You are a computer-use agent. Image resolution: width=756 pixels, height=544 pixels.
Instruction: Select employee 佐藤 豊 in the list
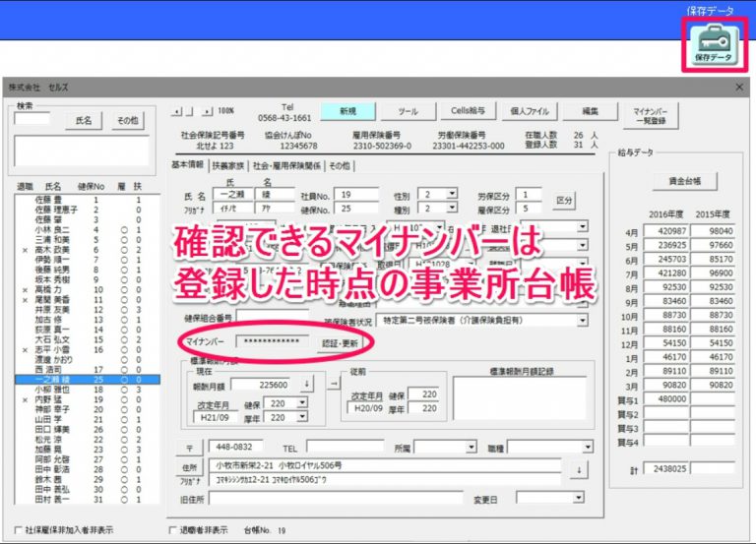87,200
